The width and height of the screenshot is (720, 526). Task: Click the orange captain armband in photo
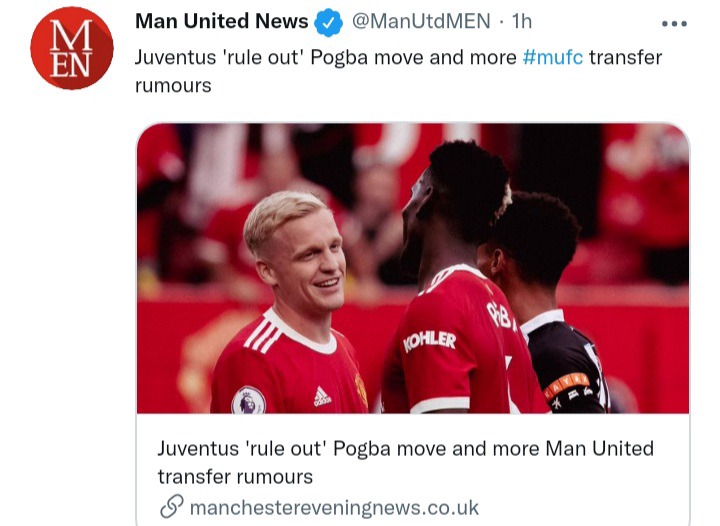566,385
